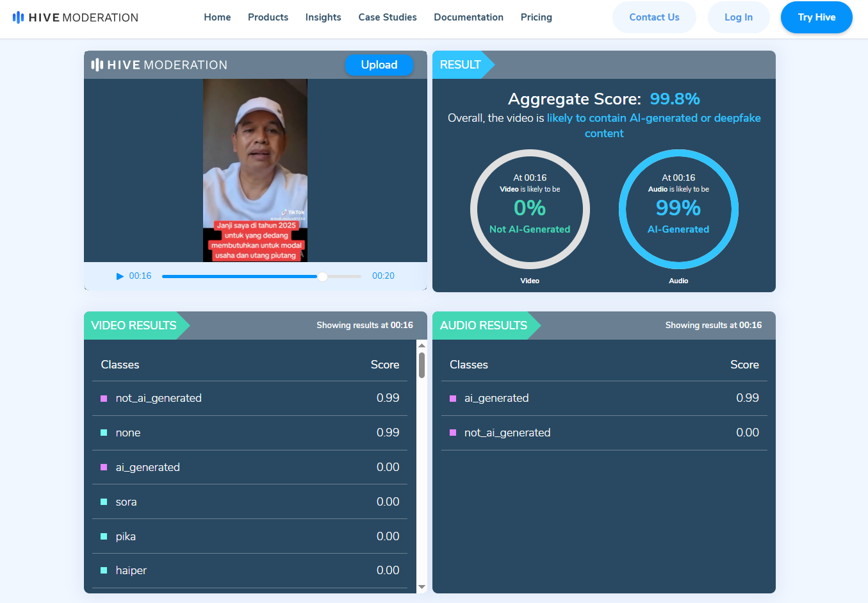Click the Try Hive button
Viewport: 868px width, 603px height.
coord(817,17)
